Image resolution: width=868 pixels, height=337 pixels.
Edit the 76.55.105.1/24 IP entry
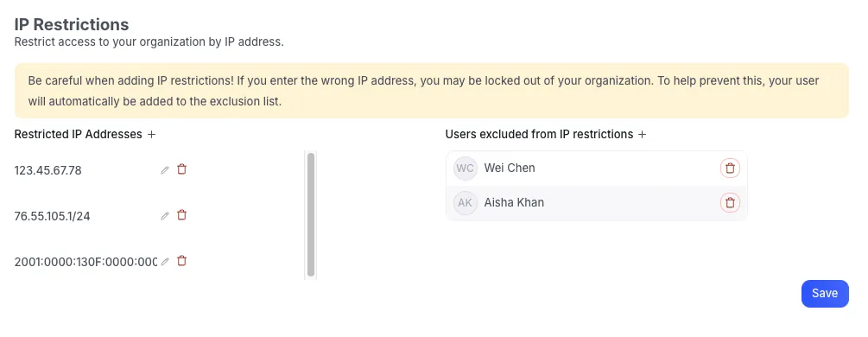tap(164, 216)
